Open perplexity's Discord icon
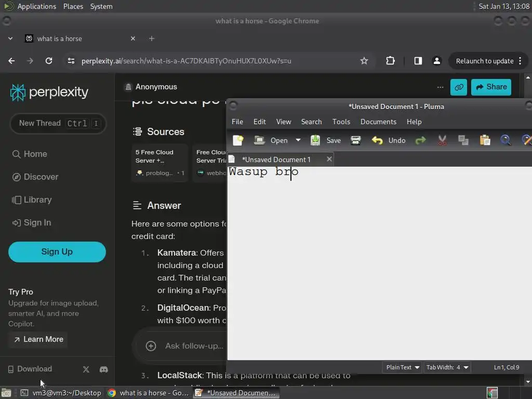 [103, 369]
